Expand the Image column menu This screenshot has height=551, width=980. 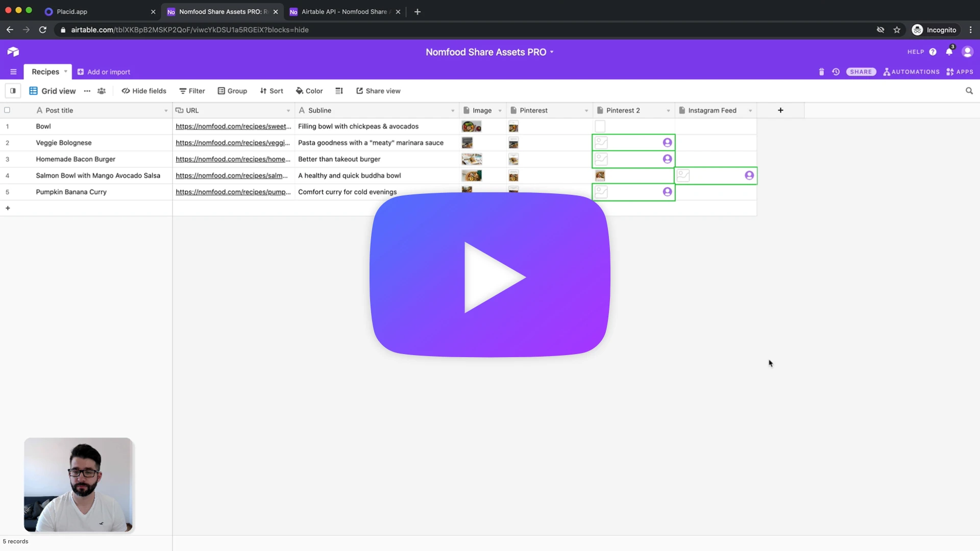pyautogui.click(x=500, y=111)
